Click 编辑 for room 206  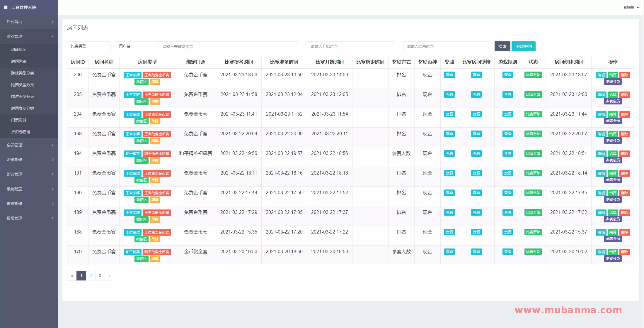point(601,75)
